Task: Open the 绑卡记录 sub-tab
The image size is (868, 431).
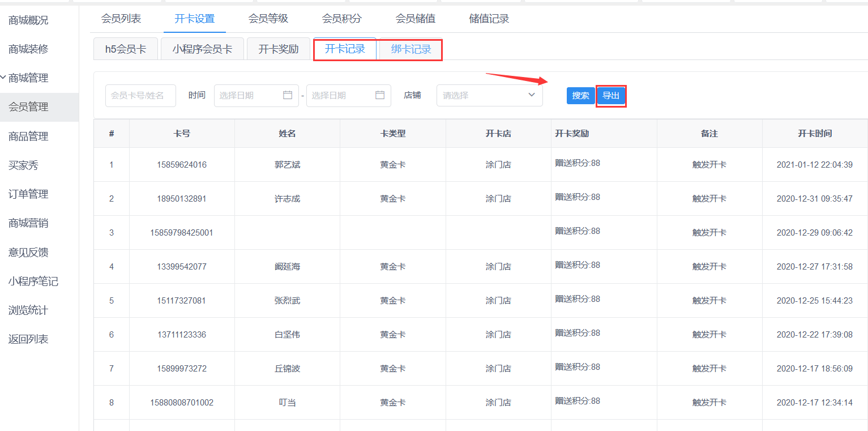Action: (x=411, y=49)
